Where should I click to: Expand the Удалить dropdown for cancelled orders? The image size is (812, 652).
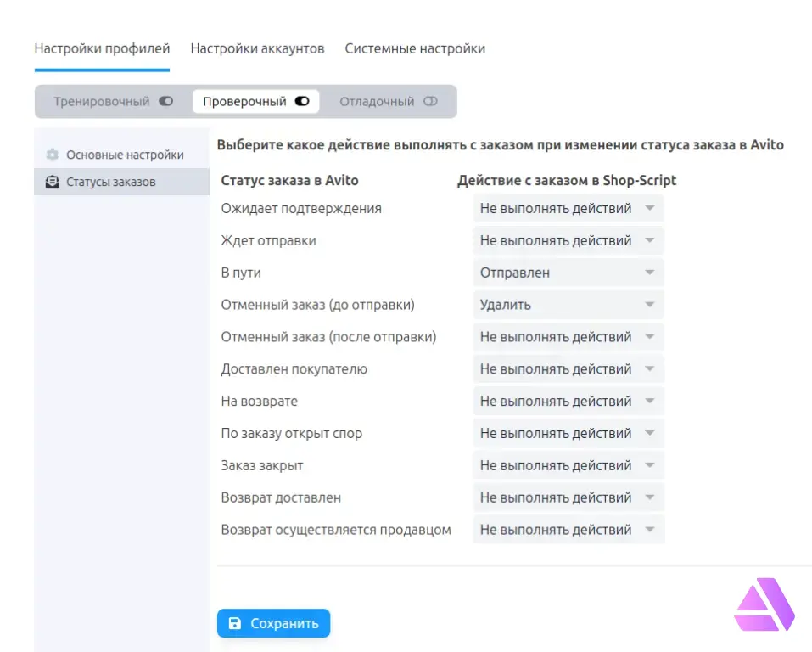pos(568,304)
